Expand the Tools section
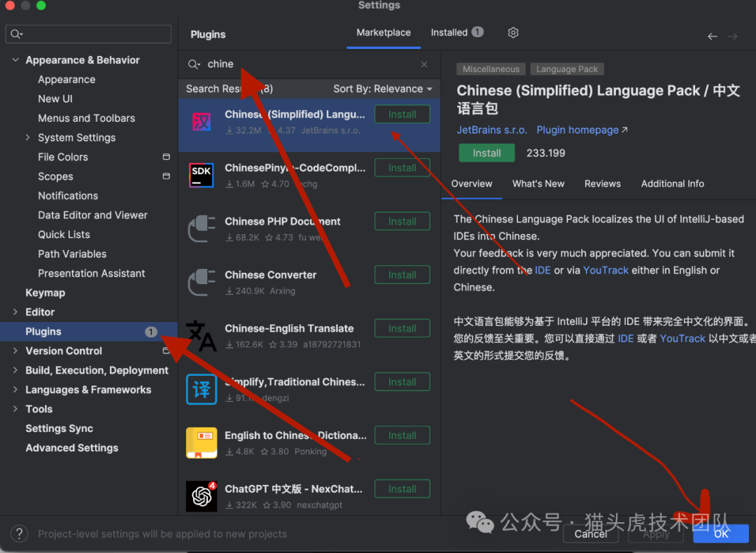The height and width of the screenshot is (553, 756). pos(15,409)
